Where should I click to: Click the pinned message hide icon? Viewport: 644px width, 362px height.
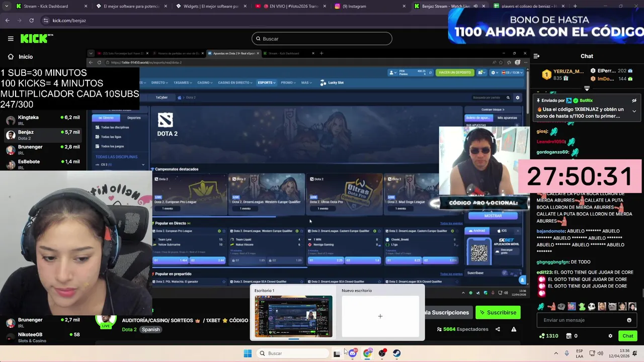[x=634, y=101]
